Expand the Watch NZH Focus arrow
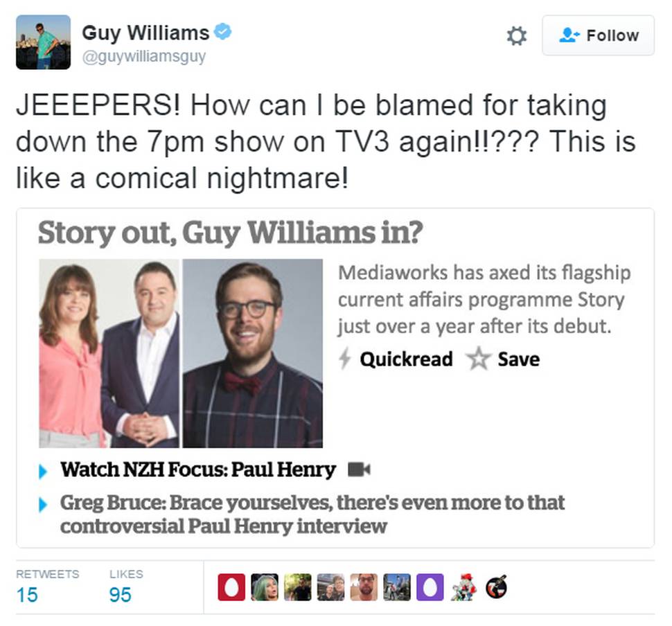 43,472
